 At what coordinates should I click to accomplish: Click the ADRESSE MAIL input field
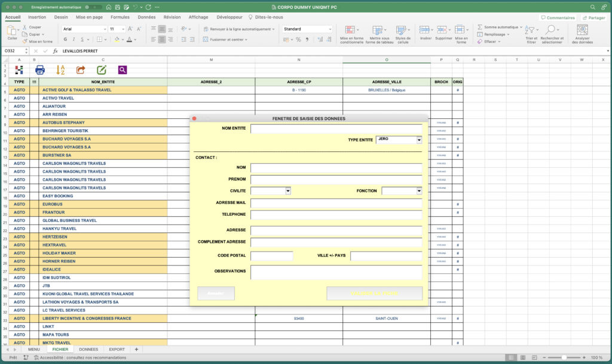336,203
